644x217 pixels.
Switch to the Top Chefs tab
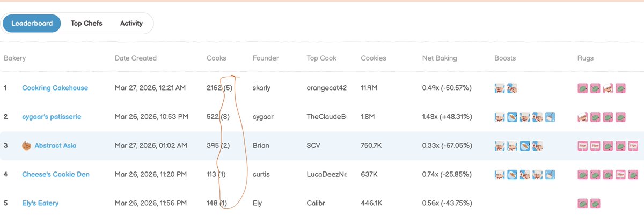86,24
